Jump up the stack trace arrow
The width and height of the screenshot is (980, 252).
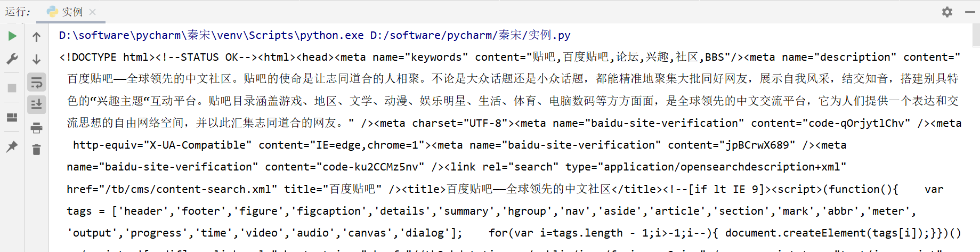tap(36, 37)
